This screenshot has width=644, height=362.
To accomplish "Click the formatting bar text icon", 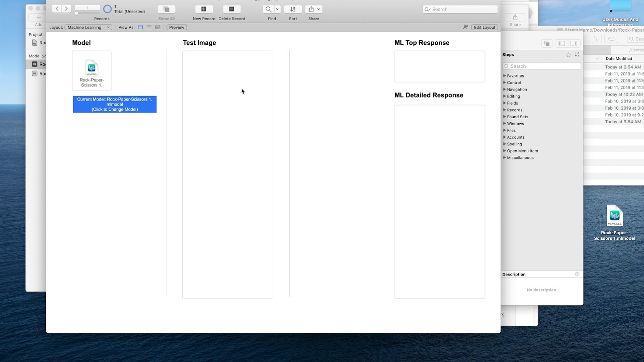I will coord(465,27).
